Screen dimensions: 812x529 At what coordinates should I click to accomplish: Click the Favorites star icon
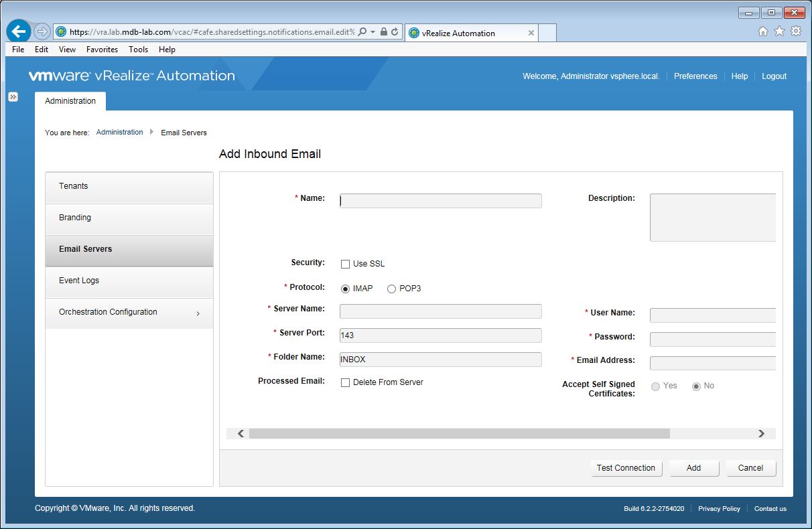779,31
